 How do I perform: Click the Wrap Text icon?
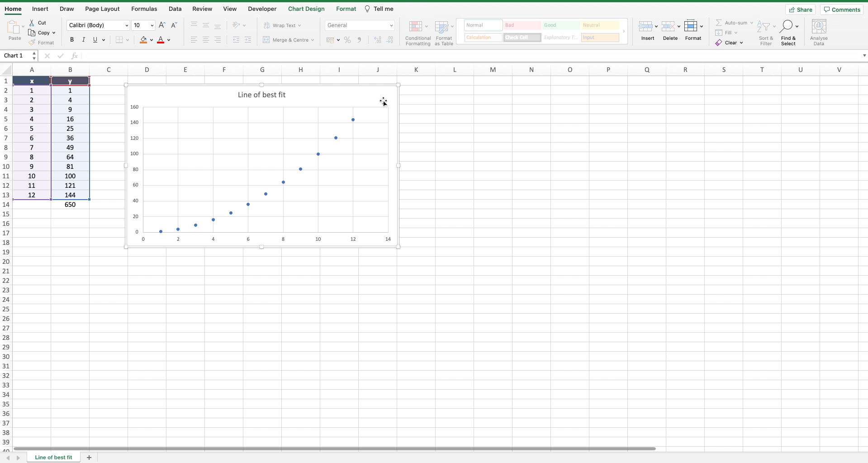266,25
